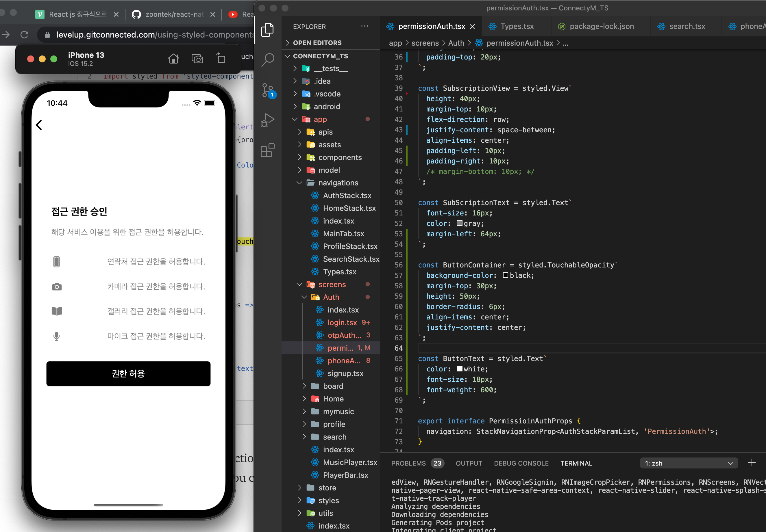Expand the OPEN EDITORS section
This screenshot has height=532, width=766.
(x=317, y=43)
